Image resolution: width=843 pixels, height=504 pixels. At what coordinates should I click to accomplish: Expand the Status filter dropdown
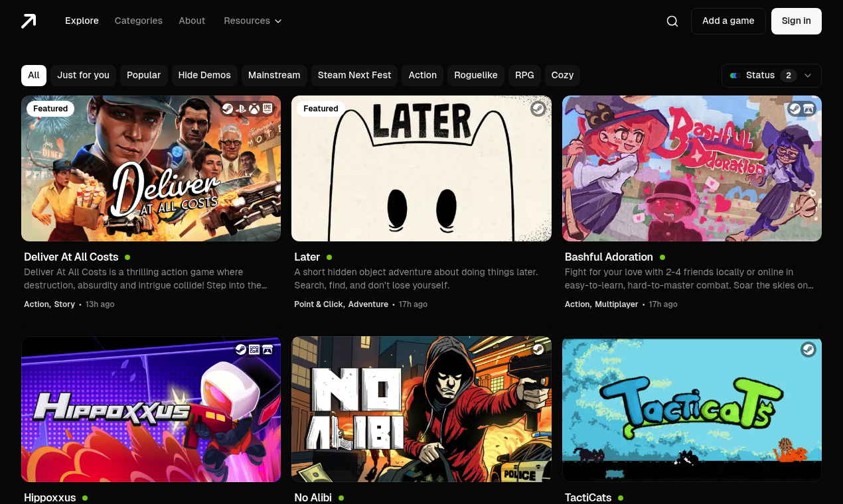pos(771,76)
